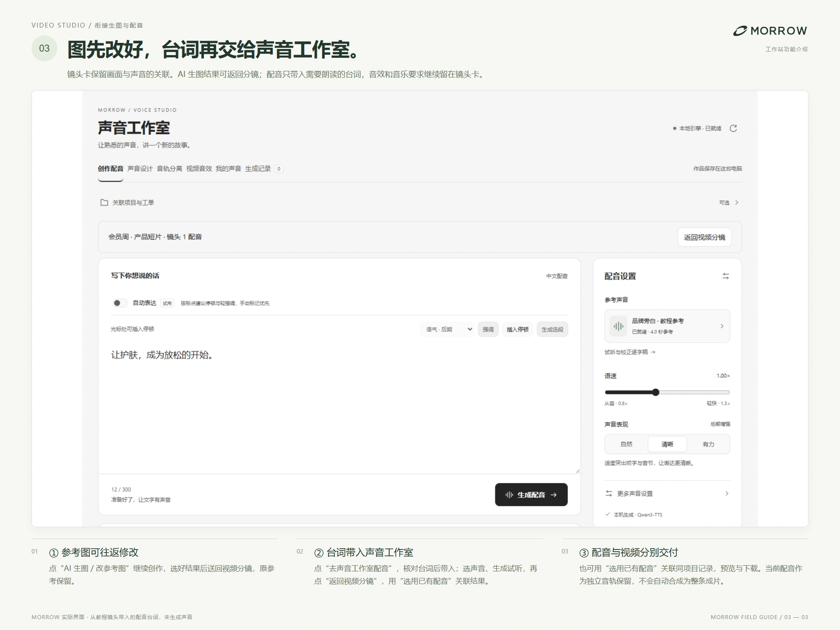The width and height of the screenshot is (840, 630).
Task: Click the 语速 slider track near 轻快 end
Action: tap(720, 392)
